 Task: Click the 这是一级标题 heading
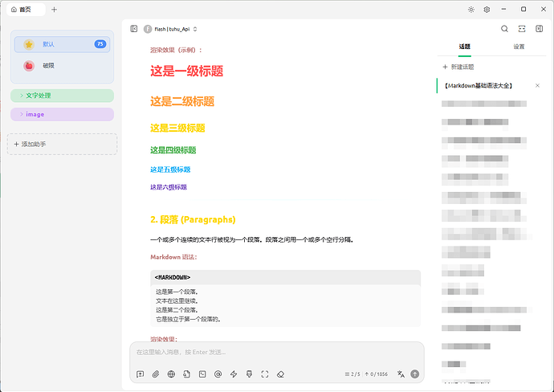(x=186, y=71)
